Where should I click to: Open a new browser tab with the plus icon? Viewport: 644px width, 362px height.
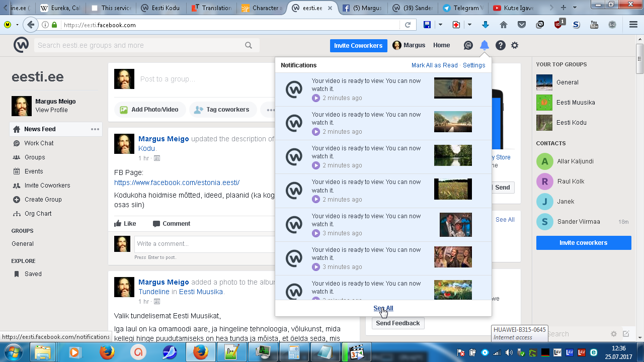click(563, 8)
